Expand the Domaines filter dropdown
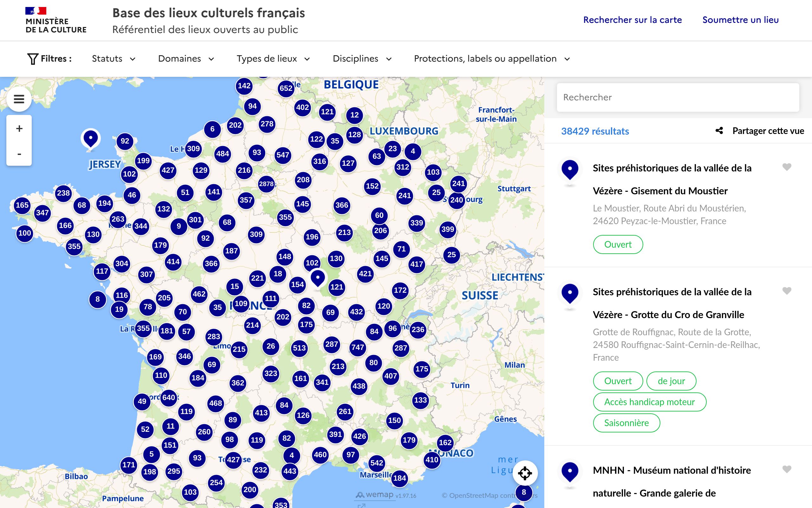This screenshot has height=508, width=812. [186, 59]
